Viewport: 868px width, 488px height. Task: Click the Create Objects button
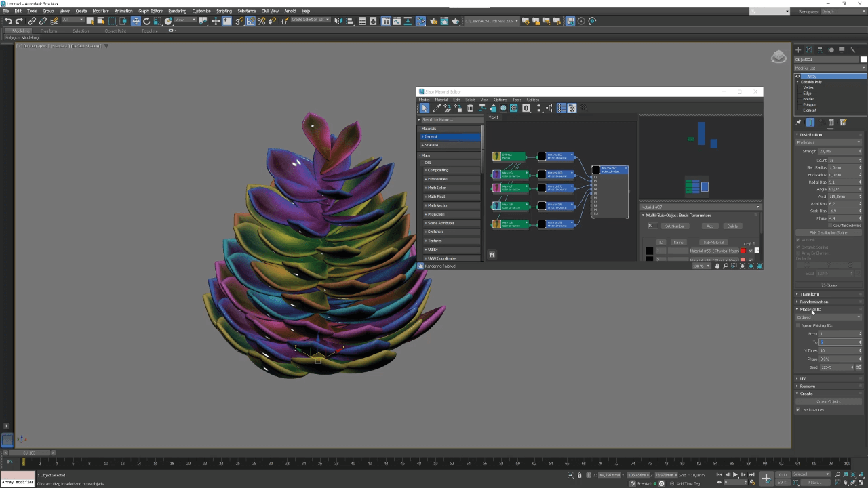click(829, 401)
